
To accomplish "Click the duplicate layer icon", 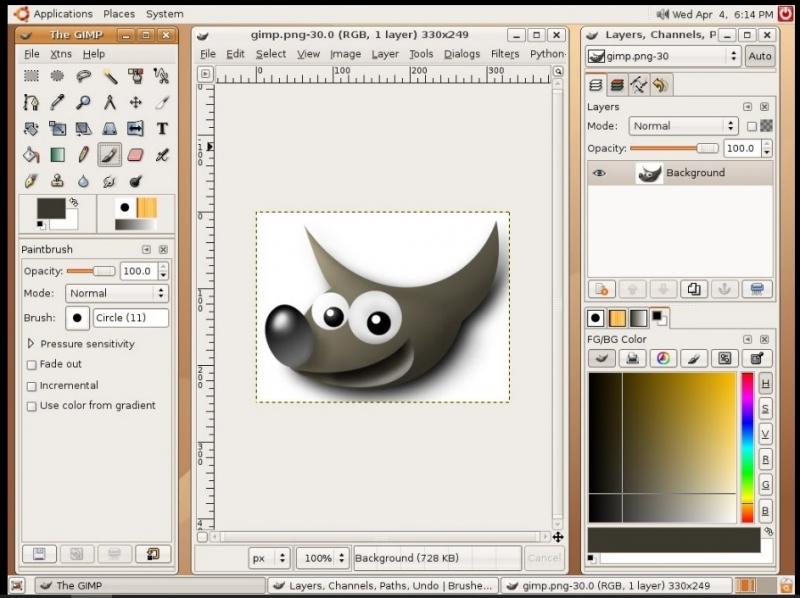I will click(x=693, y=289).
